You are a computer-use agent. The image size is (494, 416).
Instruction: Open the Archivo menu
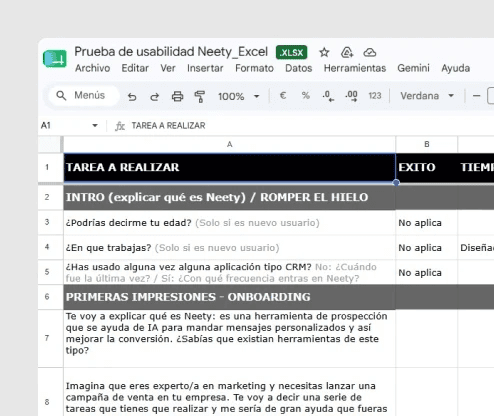tap(92, 68)
